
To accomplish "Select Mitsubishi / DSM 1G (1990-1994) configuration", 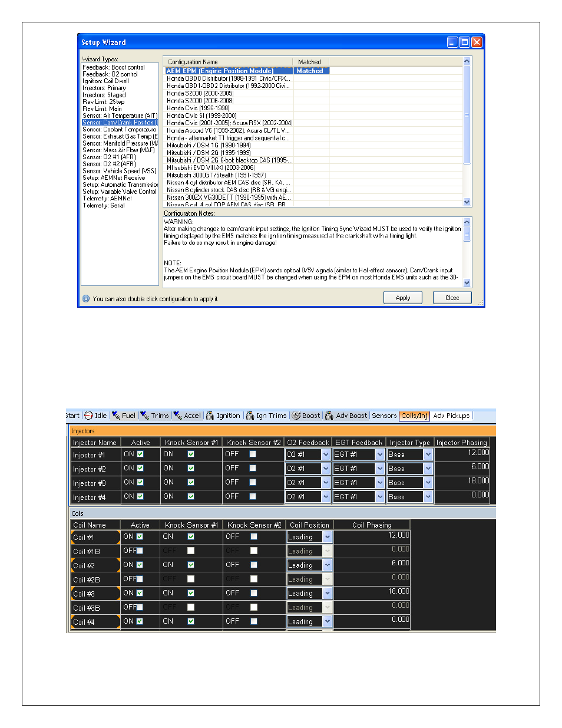I will point(209,145).
